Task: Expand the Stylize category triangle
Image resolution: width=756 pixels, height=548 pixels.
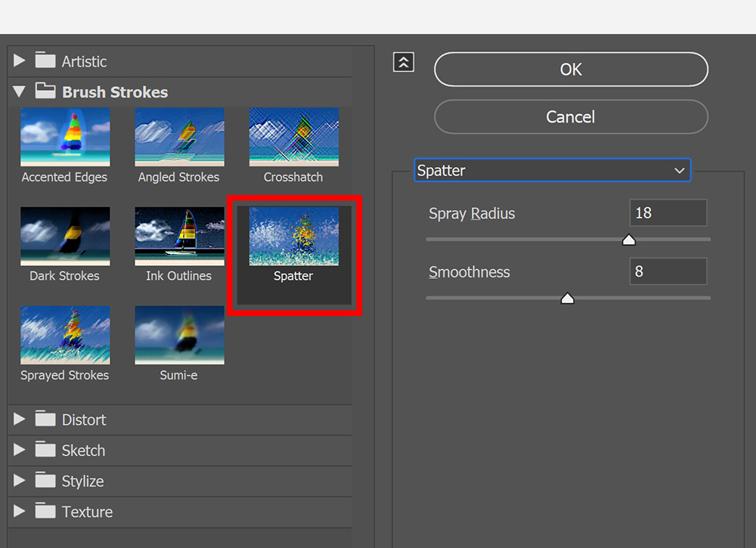Action: pos(20,480)
